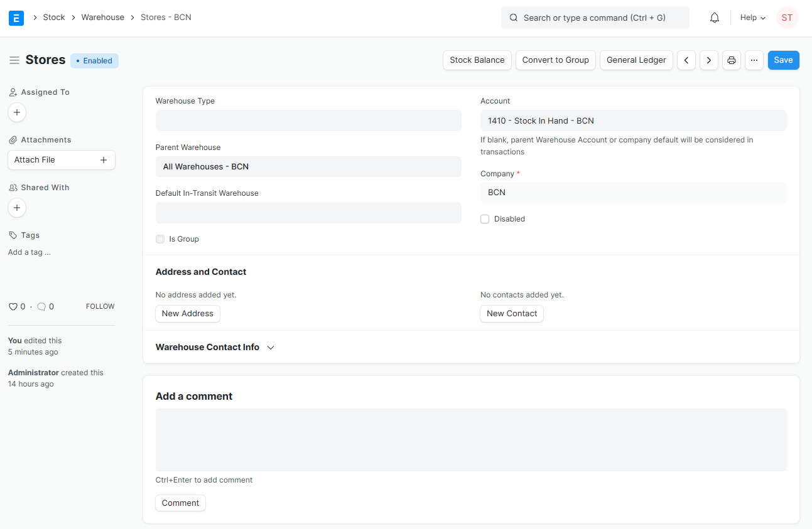Image resolution: width=812 pixels, height=529 pixels.
Task: Print this warehouse document
Action: pyautogui.click(x=731, y=60)
